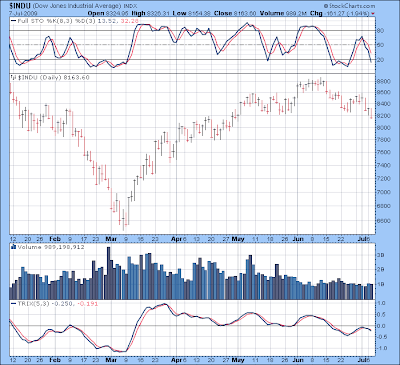Screen dimensions: 400x365
Task: Click Jun on the TRIX panel's date axis
Action: (298, 360)
